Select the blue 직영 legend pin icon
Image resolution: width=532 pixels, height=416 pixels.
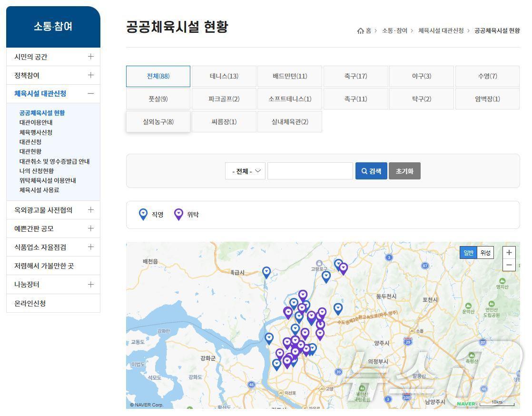pyautogui.click(x=143, y=214)
